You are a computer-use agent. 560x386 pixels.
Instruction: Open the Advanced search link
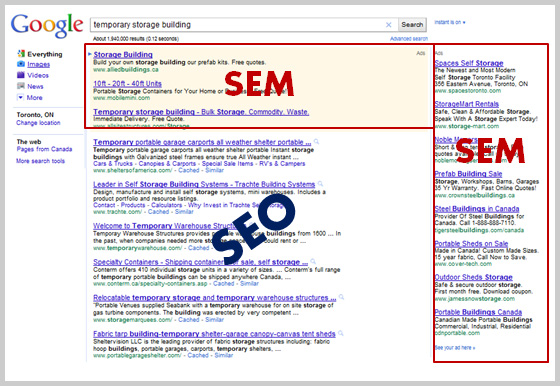409,39
